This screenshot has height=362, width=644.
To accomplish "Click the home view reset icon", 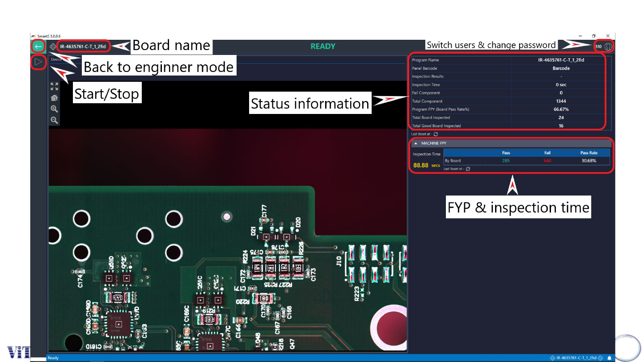I will [x=54, y=98].
